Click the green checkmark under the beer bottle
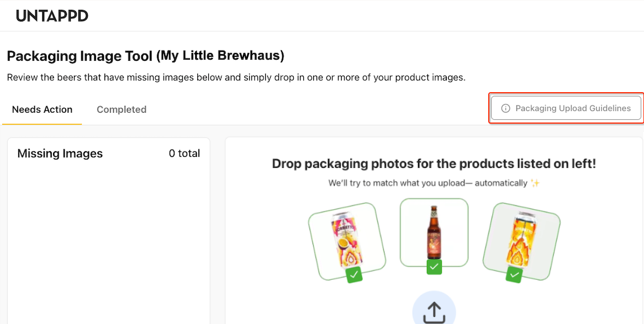The height and width of the screenshot is (324, 644). point(434,267)
